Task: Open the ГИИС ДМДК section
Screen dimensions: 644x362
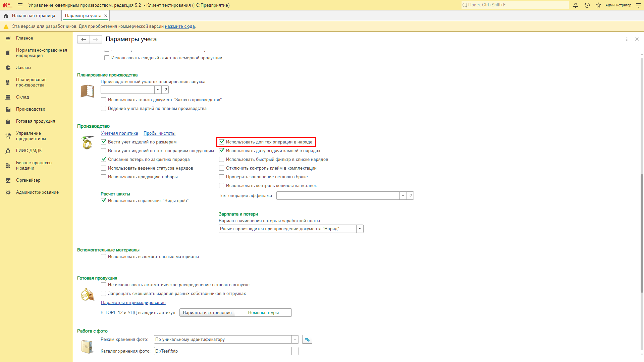Action: click(29, 151)
